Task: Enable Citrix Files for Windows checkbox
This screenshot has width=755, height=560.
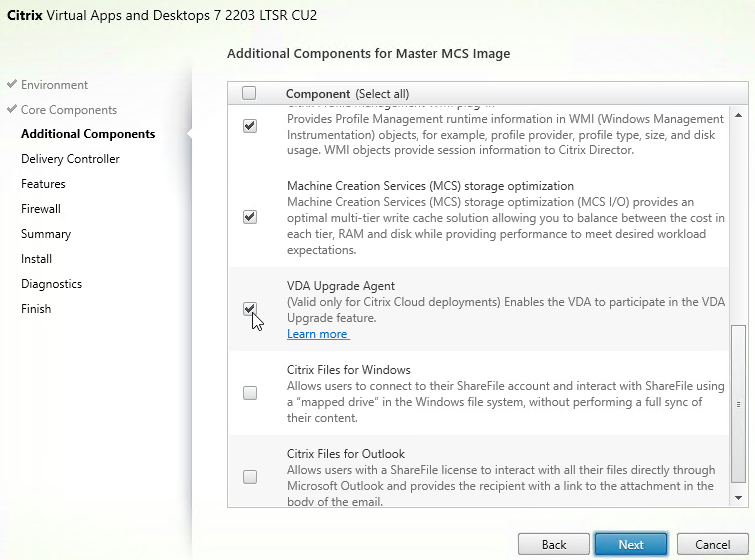Action: pyautogui.click(x=250, y=393)
